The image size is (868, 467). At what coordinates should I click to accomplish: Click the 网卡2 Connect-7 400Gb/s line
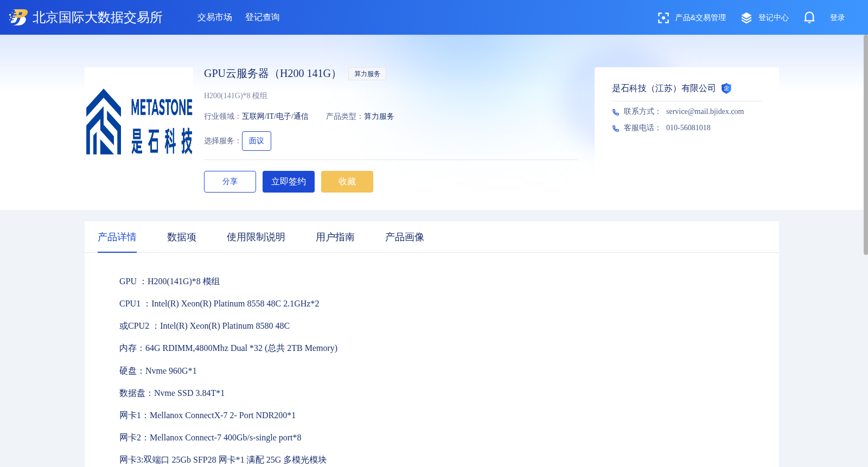tap(210, 438)
